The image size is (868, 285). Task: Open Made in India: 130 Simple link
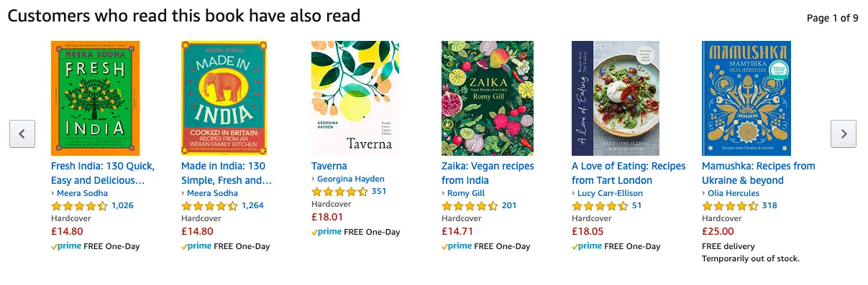coord(227,173)
